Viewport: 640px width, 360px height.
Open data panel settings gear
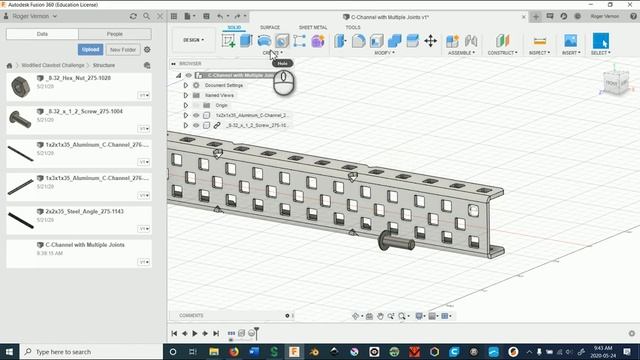pos(147,49)
